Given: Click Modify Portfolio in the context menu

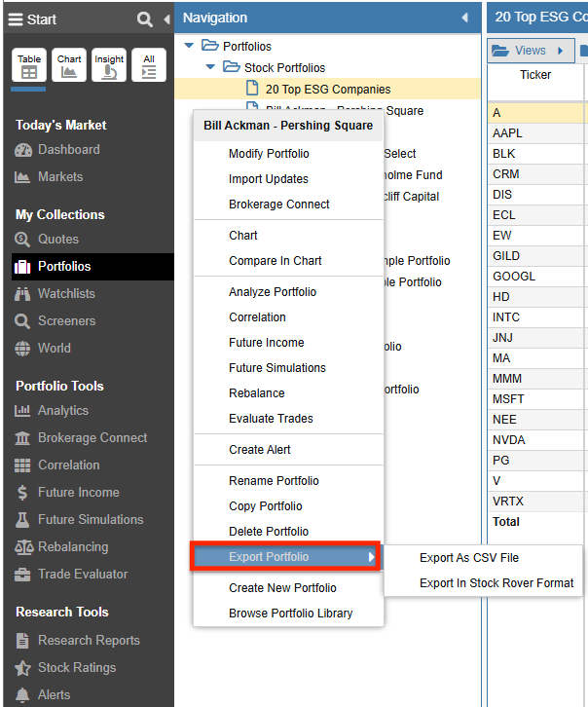Looking at the screenshot, I should coord(269,154).
